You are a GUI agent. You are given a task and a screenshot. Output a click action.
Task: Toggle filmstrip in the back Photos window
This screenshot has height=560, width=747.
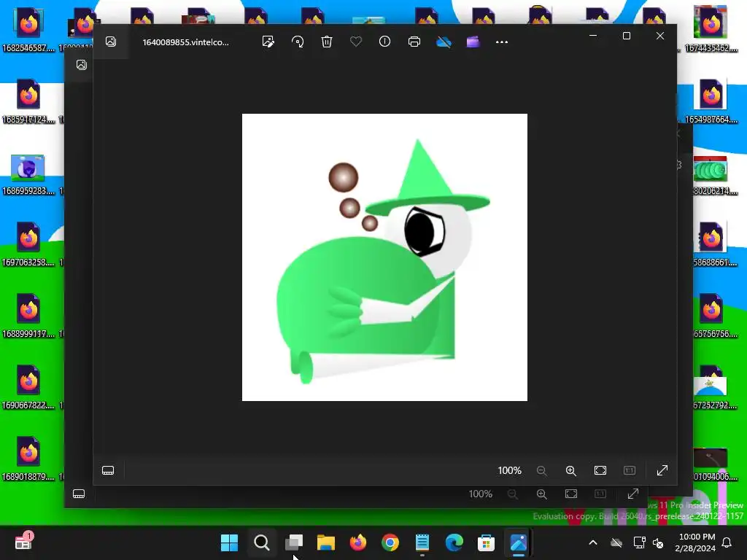[x=79, y=494]
